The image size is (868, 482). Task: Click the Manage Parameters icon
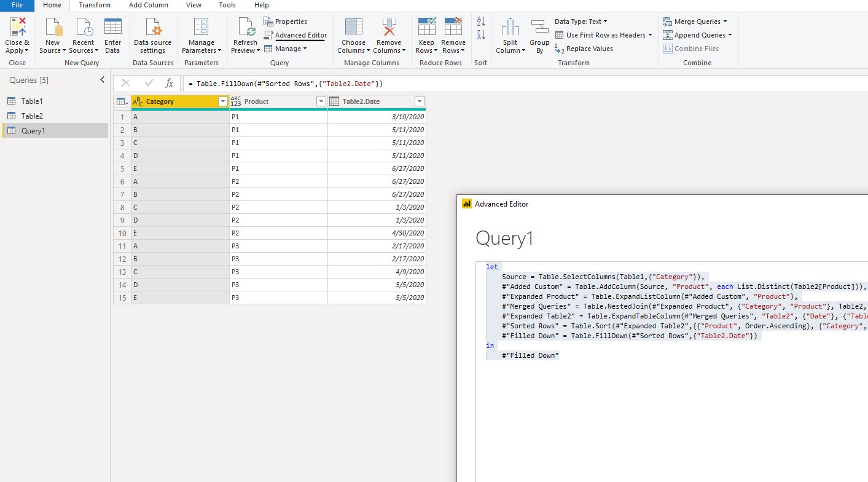tap(201, 27)
